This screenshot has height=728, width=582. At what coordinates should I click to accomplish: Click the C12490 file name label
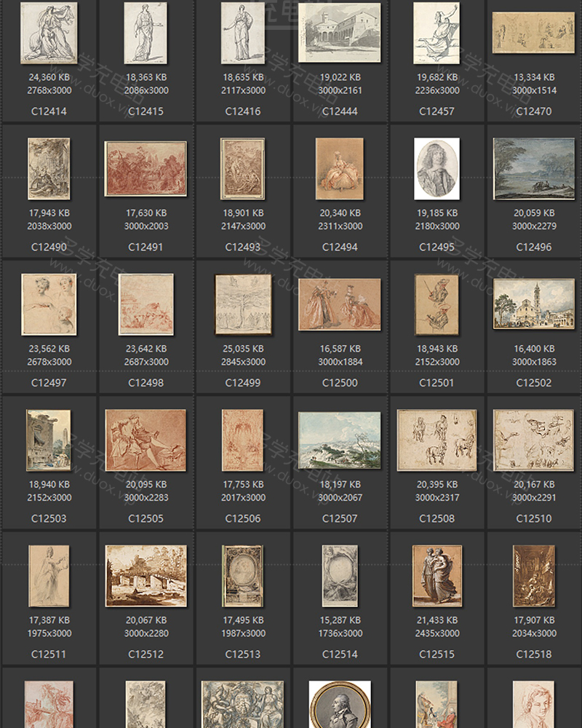click(x=49, y=247)
